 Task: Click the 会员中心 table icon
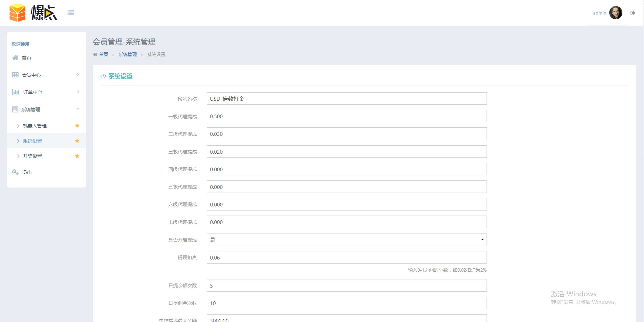tap(15, 75)
